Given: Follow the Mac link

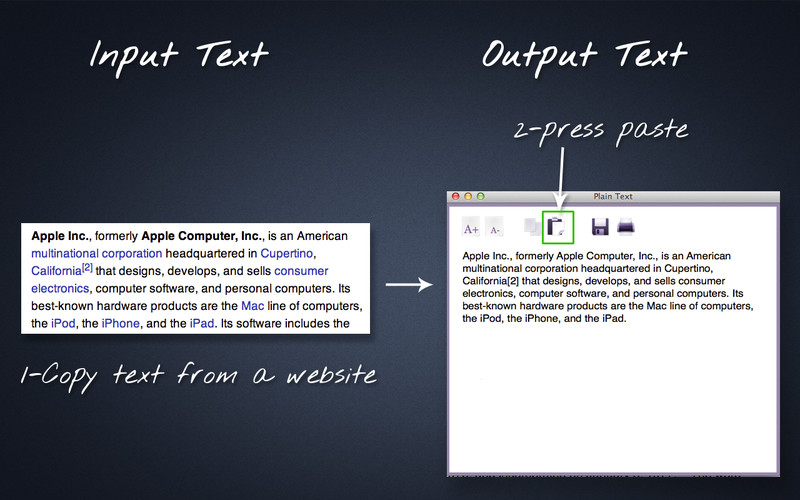Looking at the screenshot, I should 253,306.
